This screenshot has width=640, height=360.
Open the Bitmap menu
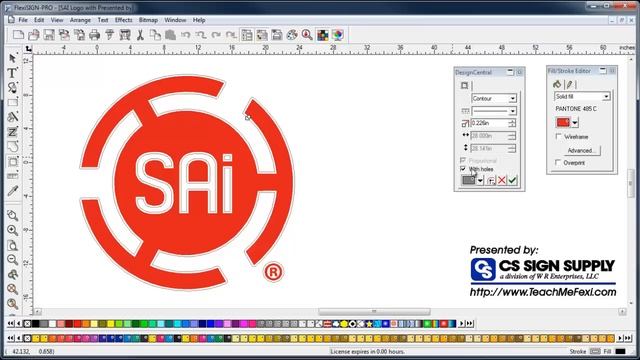tap(148, 20)
